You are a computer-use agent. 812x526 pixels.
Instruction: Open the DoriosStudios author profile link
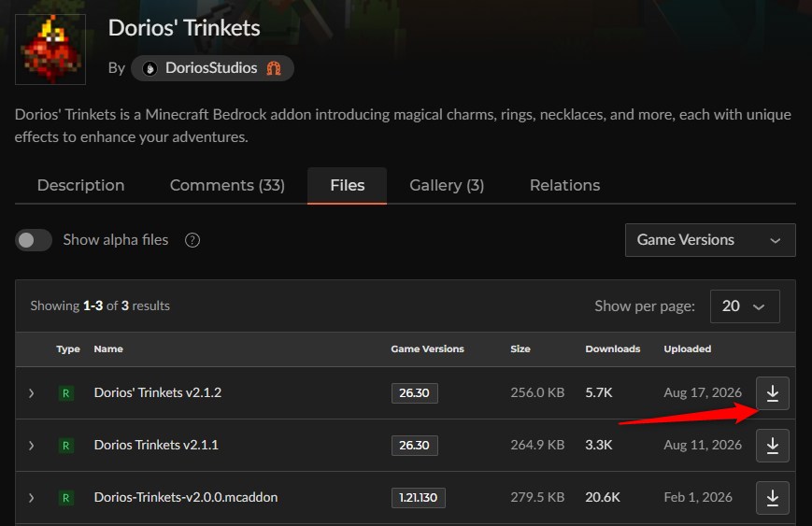click(211, 68)
